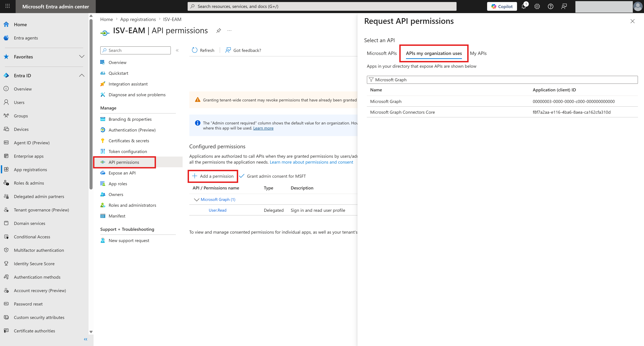Image resolution: width=644 pixels, height=346 pixels.
Task: Open the settings gear in the top bar
Action: 537,6
